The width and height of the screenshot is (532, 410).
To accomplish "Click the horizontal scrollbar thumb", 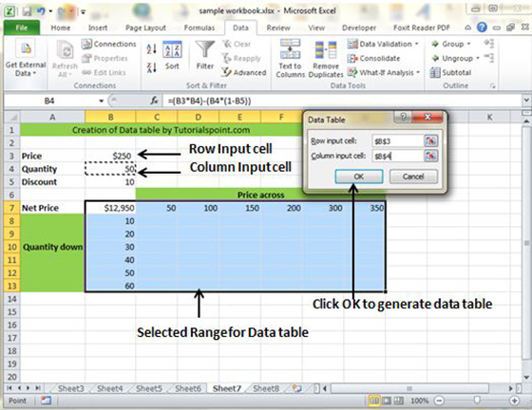I will 409,388.
